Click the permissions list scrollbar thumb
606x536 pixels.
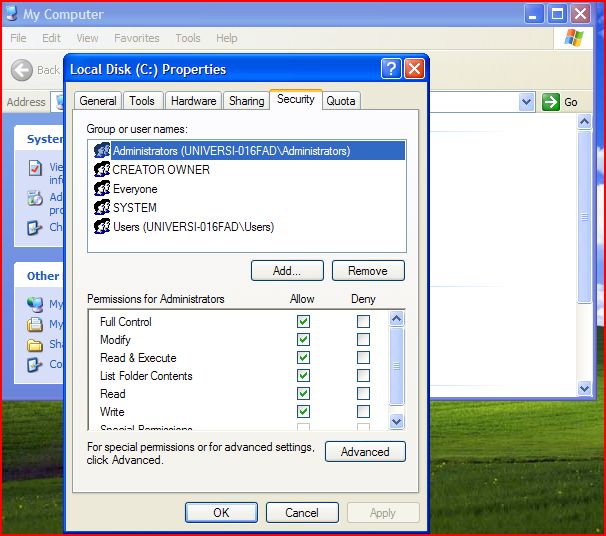397,366
